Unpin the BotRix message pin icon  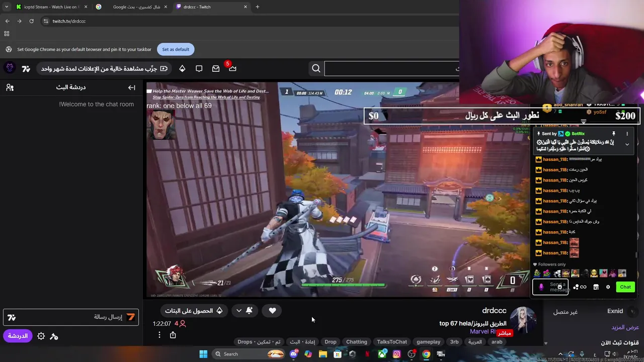613,134
